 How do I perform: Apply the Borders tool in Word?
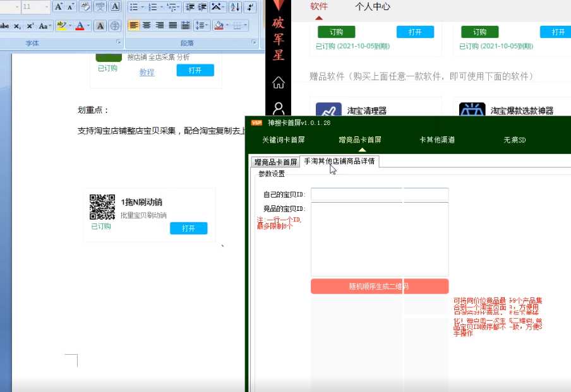[x=237, y=25]
